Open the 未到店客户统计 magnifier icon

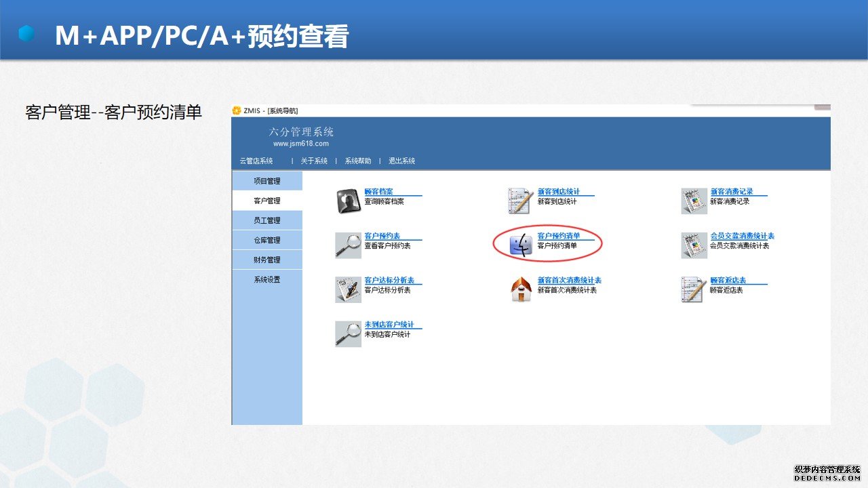click(x=349, y=333)
